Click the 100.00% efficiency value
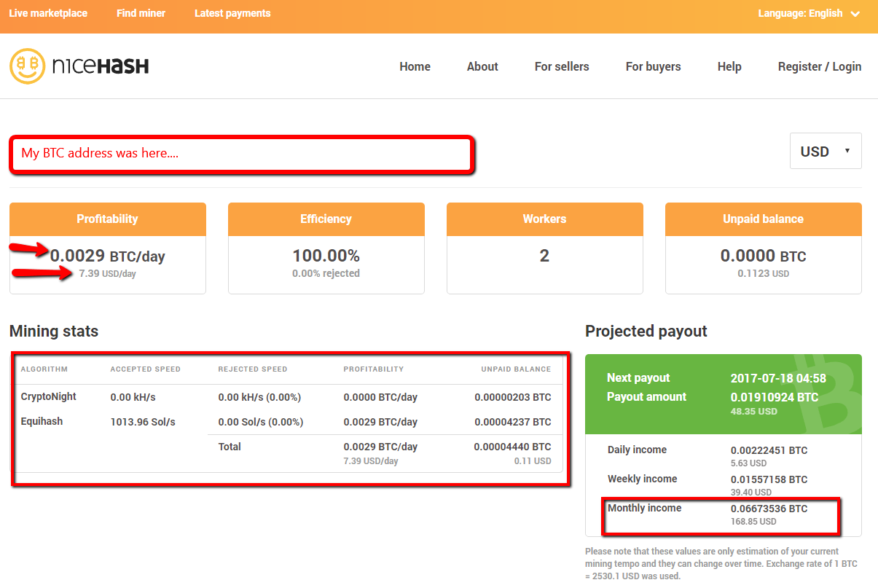 (326, 256)
